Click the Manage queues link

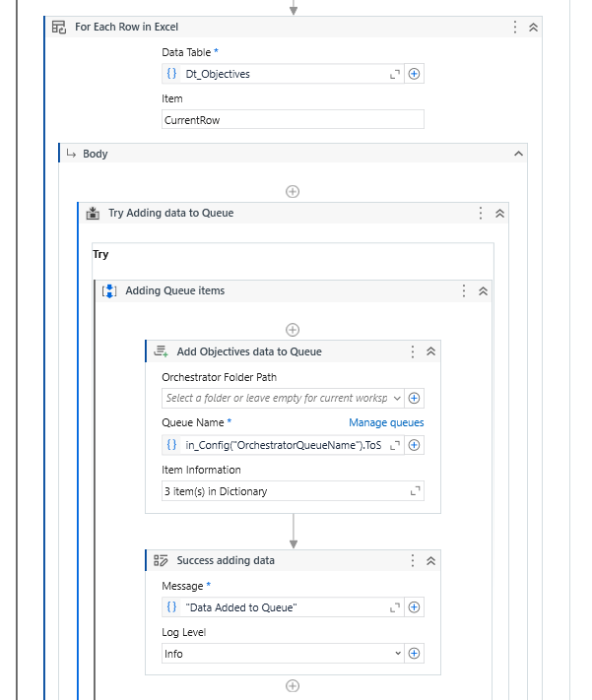pyautogui.click(x=386, y=422)
